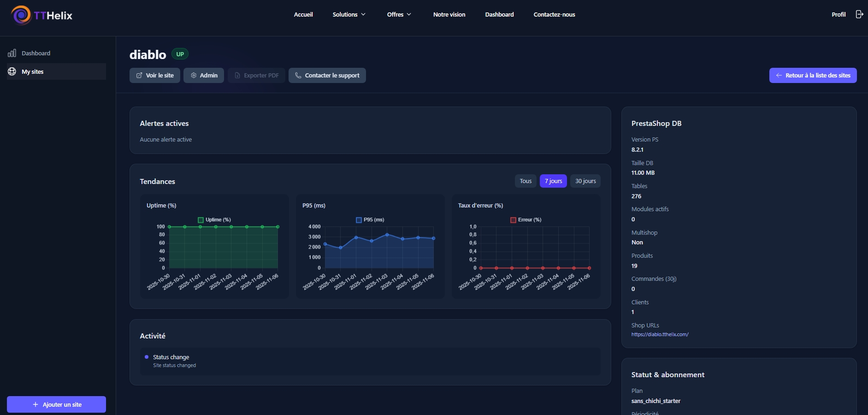The image size is (868, 415).
Task: Click the P95 data point for 2025-10-31
Action: [341, 248]
